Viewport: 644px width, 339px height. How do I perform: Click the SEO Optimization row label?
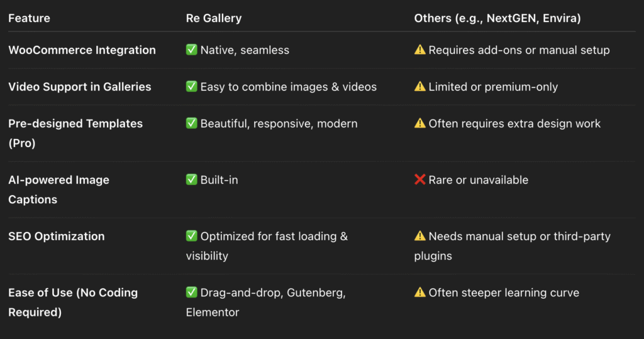57,236
